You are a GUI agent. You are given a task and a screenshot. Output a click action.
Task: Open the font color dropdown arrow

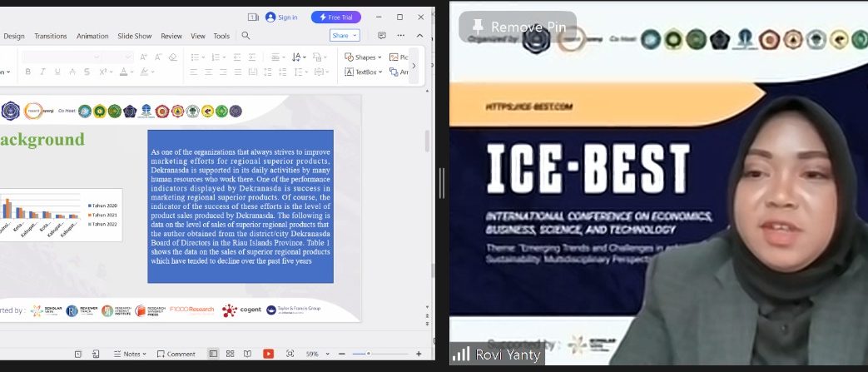[x=133, y=72]
